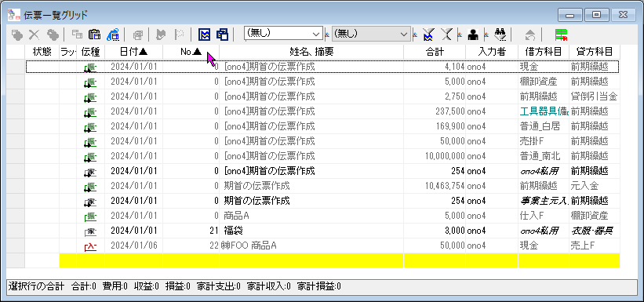This screenshot has height=302, width=644.
Task: Click the person silhouette filter icon
Action: tap(473, 35)
